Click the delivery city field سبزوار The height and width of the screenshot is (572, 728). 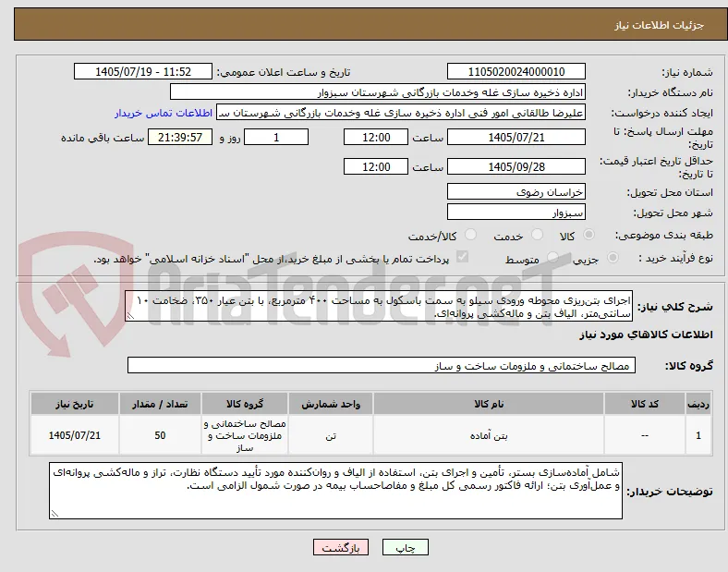pos(516,213)
